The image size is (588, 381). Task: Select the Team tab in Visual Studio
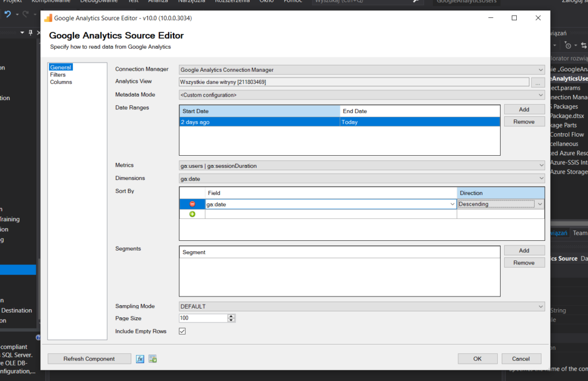(x=580, y=233)
